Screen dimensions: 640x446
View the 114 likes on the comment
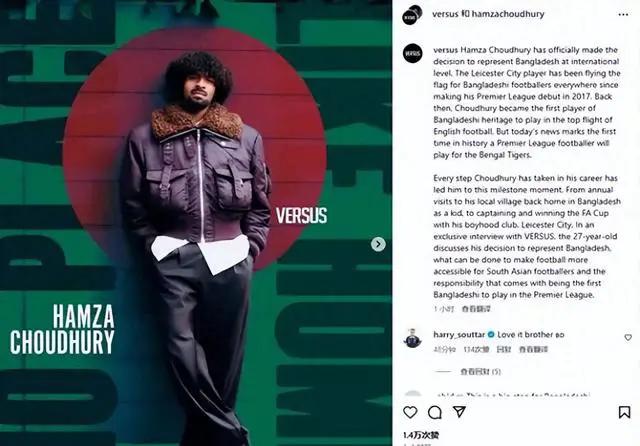pos(476,349)
